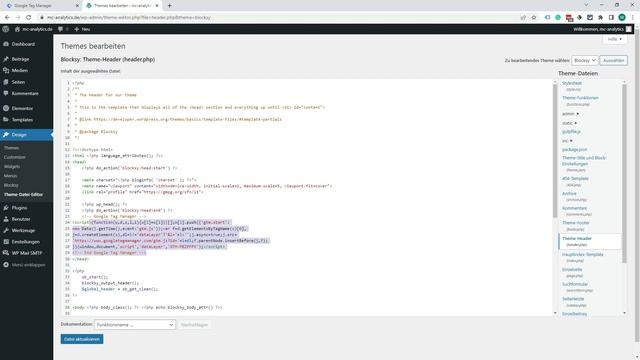Open the theme selector dropdown Blocksy

(584, 60)
